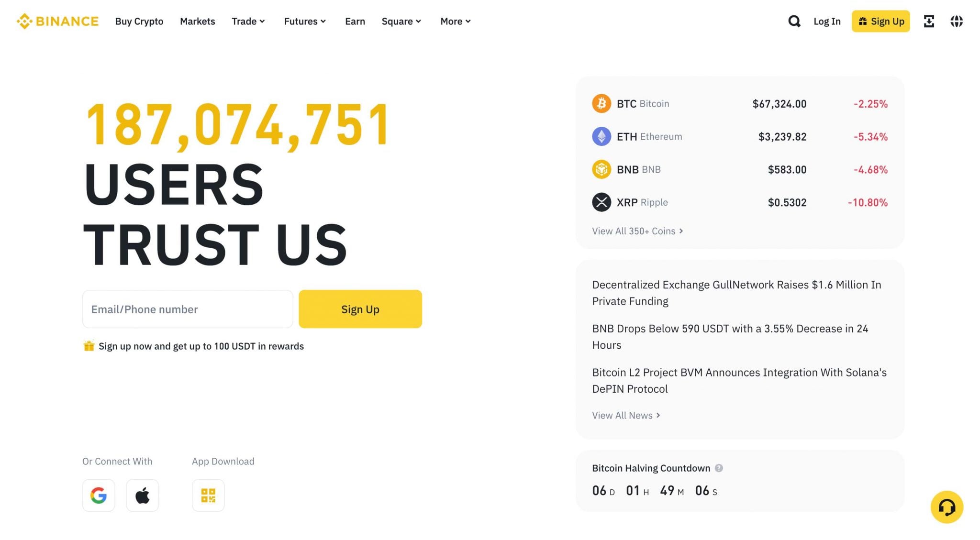
Task: Click the help icon beside Bitcoin Halving Countdown
Action: tap(719, 468)
